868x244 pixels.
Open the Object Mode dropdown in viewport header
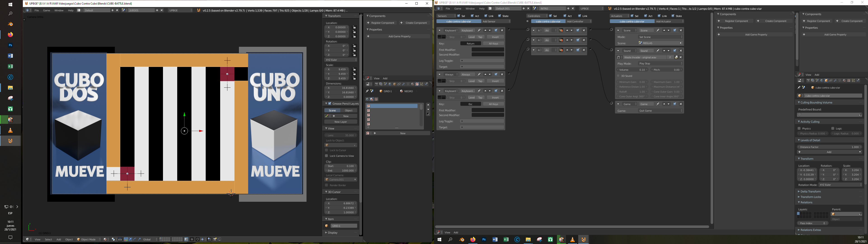click(x=89, y=240)
